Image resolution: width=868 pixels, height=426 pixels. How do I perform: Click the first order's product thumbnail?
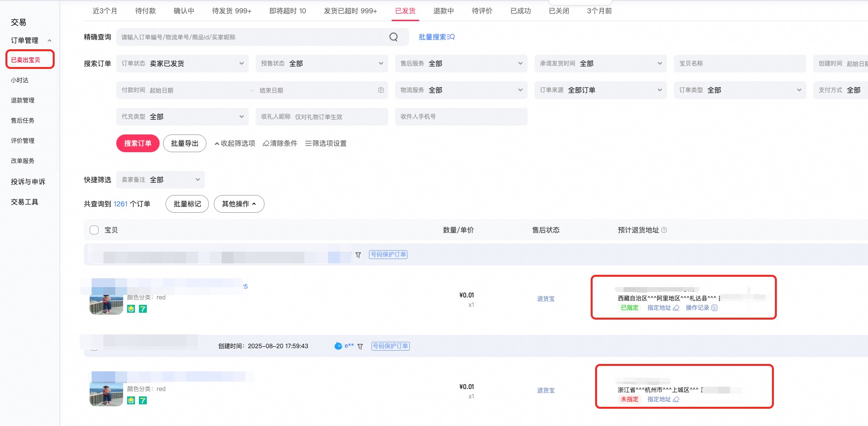(x=106, y=303)
